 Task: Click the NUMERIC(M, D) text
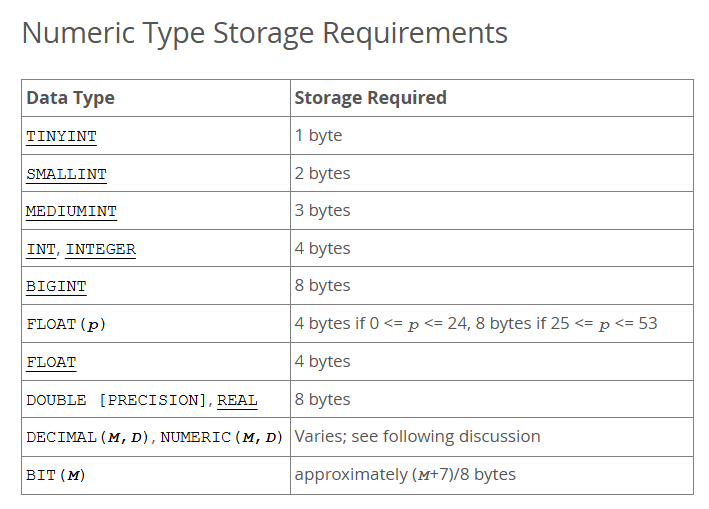point(222,437)
